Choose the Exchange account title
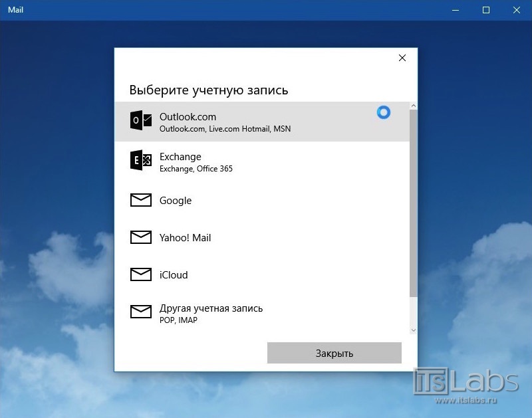The height and width of the screenshot is (418, 532). (x=180, y=157)
